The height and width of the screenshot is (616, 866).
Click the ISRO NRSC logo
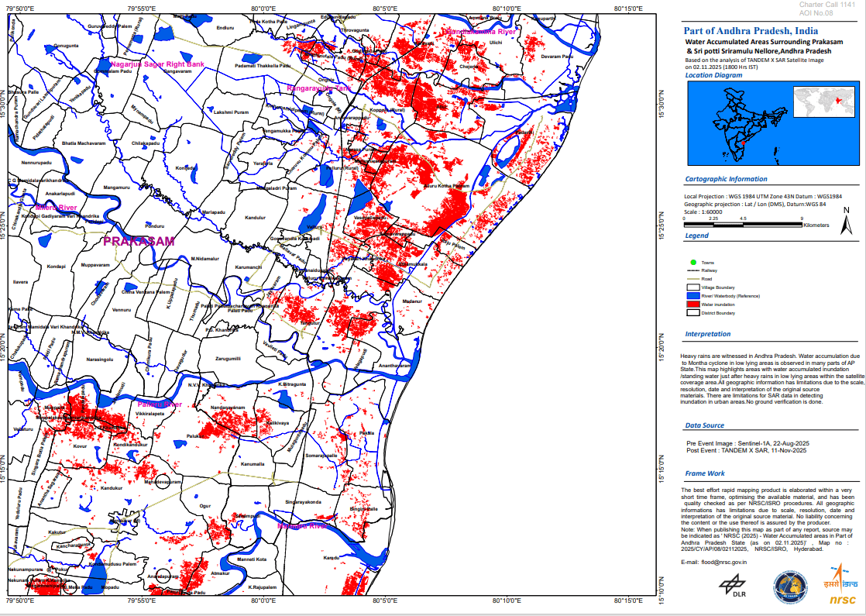click(840, 587)
